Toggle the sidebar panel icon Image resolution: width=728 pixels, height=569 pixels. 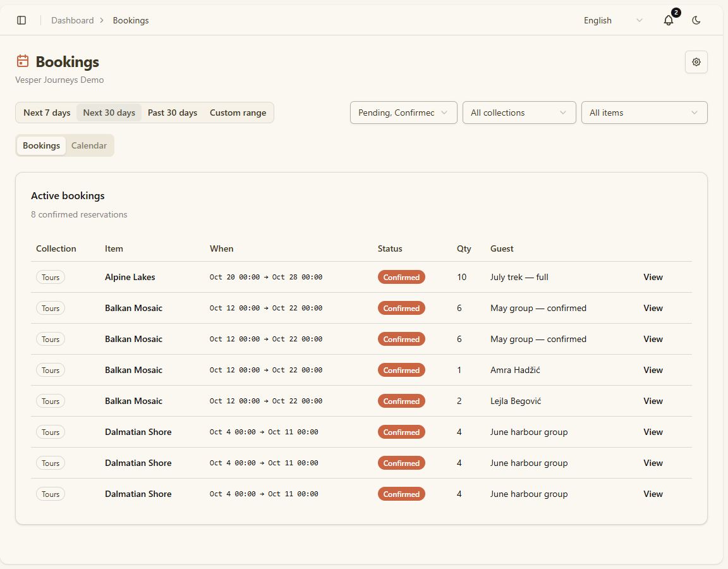click(21, 20)
